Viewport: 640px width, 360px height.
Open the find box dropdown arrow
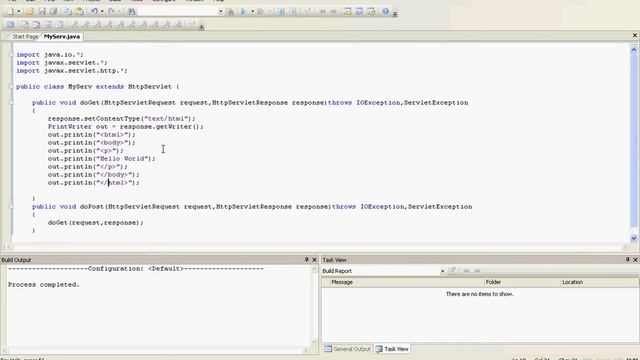point(220,11)
